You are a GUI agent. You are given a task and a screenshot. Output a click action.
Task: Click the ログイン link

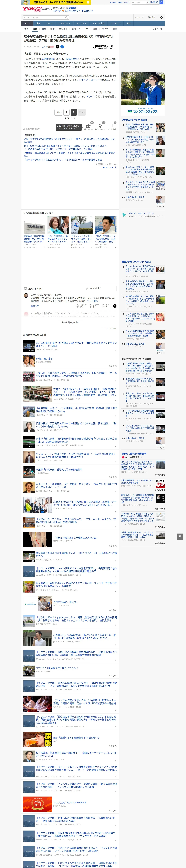(57, 11)
